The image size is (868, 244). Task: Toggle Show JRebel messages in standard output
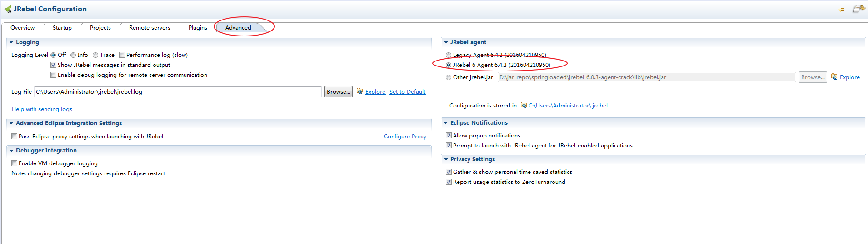pos(53,65)
